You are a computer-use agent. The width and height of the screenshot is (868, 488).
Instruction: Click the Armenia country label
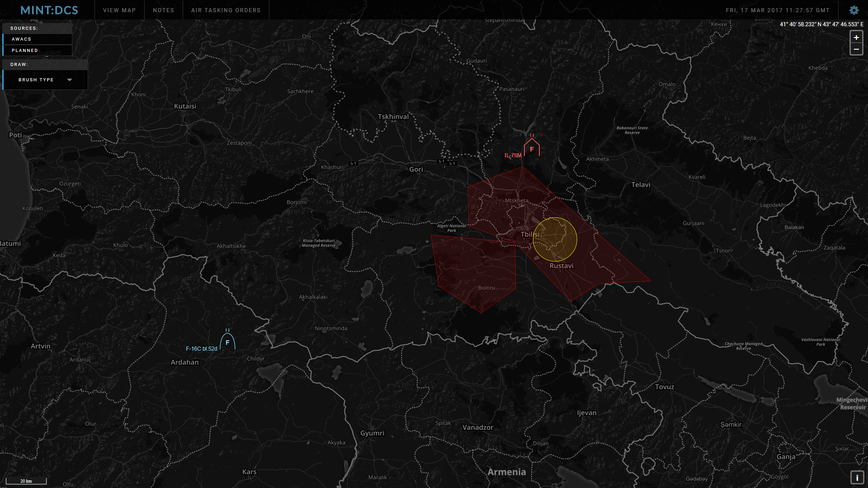(507, 472)
